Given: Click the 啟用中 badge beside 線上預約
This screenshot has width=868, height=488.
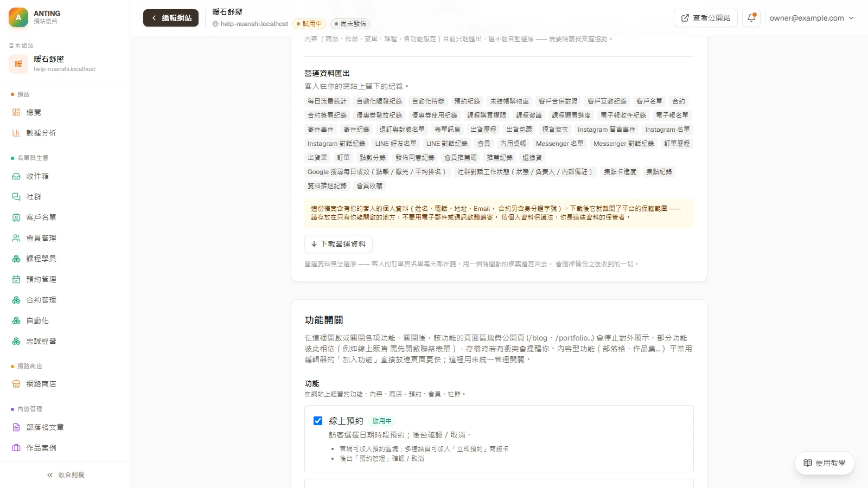Looking at the screenshot, I should click(382, 421).
